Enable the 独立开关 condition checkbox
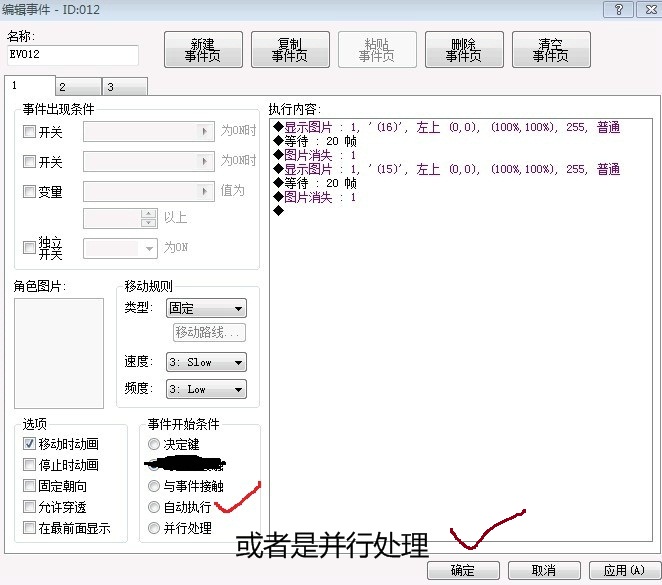The height and width of the screenshot is (585, 662). tap(29, 247)
